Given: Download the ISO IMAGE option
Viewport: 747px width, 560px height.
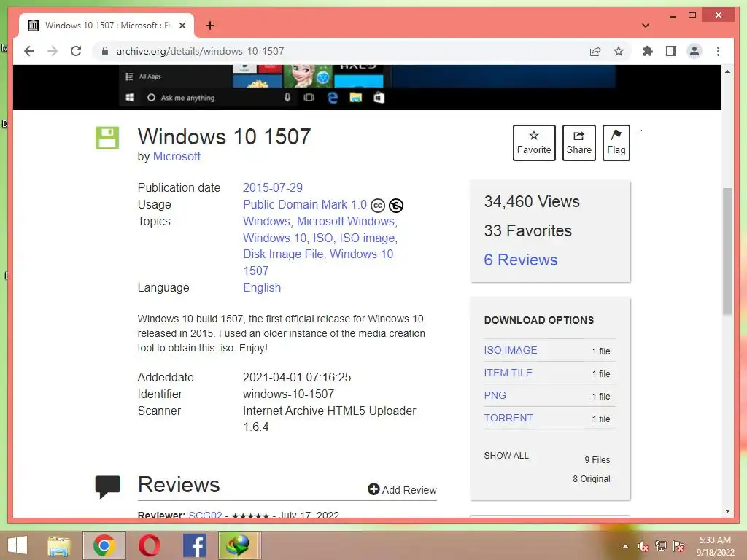Looking at the screenshot, I should click(x=510, y=351).
